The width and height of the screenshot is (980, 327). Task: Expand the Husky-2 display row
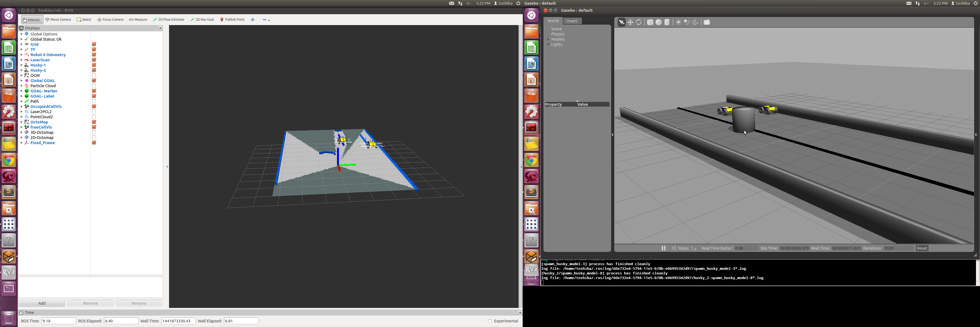[x=22, y=70]
